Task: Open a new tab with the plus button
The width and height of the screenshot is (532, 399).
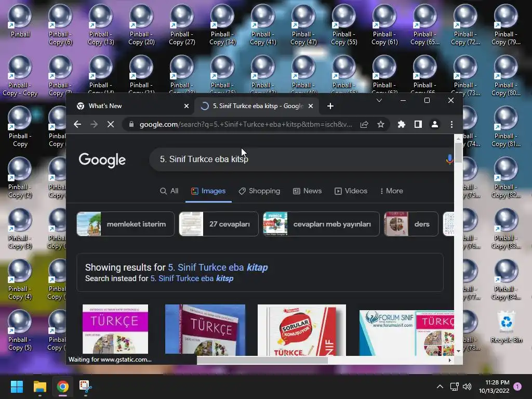Action: 330,106
